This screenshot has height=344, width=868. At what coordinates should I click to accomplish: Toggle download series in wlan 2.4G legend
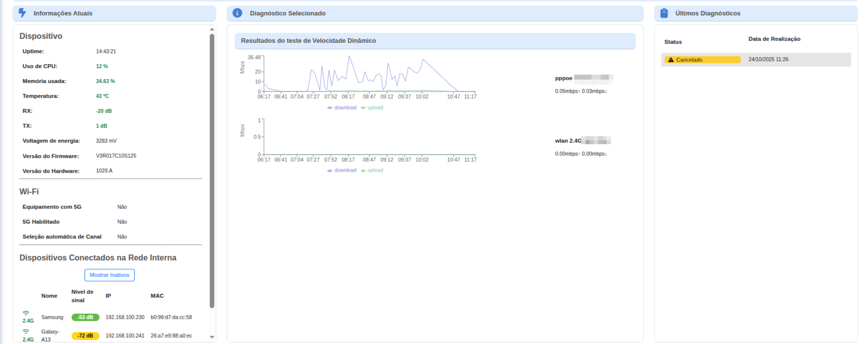click(342, 170)
